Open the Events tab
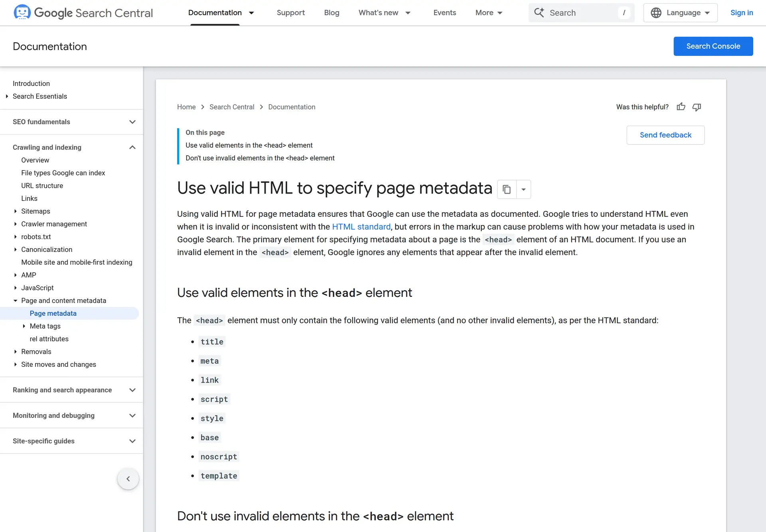This screenshot has width=766, height=532. pyautogui.click(x=444, y=13)
